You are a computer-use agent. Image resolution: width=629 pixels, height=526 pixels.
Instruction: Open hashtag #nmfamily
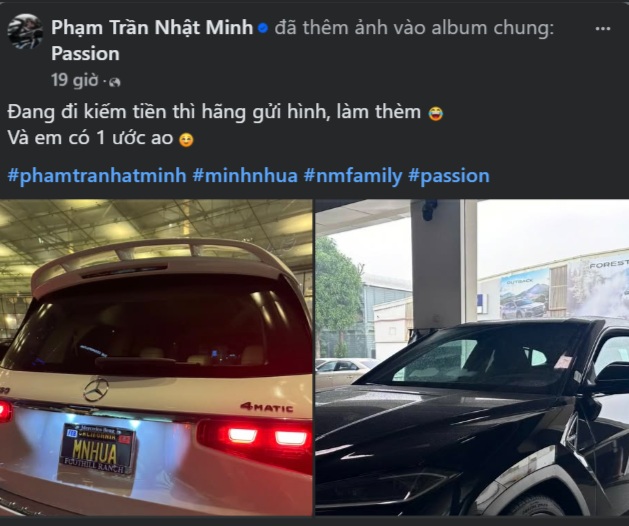coord(353,176)
